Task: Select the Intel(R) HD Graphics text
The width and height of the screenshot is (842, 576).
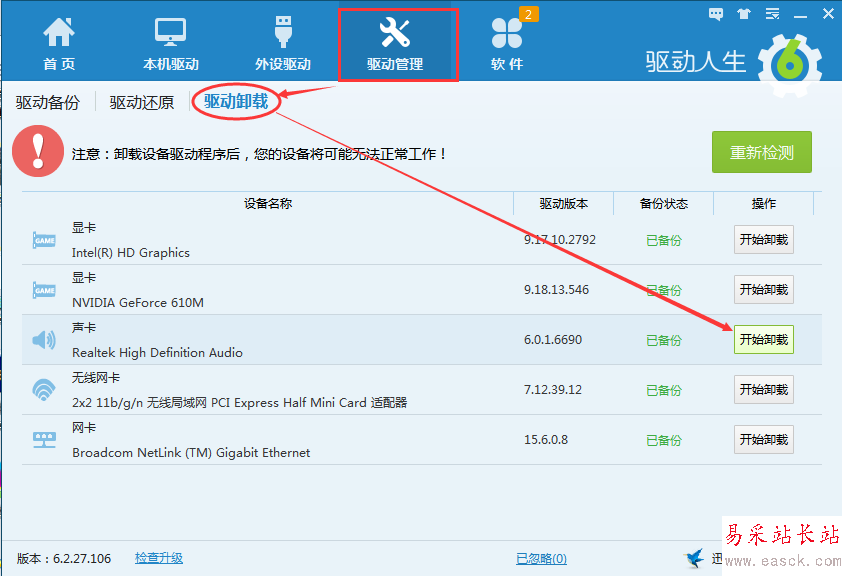Action: coord(130,253)
